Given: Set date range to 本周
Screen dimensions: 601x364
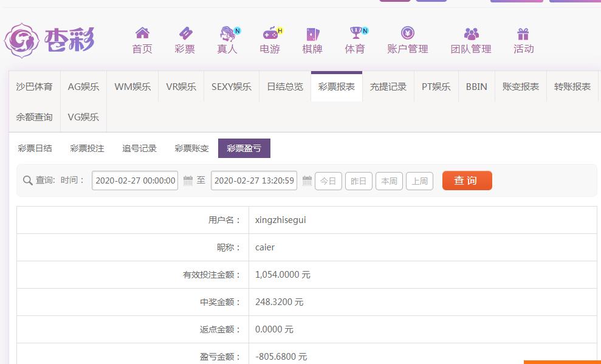Looking at the screenshot, I should pos(389,181).
